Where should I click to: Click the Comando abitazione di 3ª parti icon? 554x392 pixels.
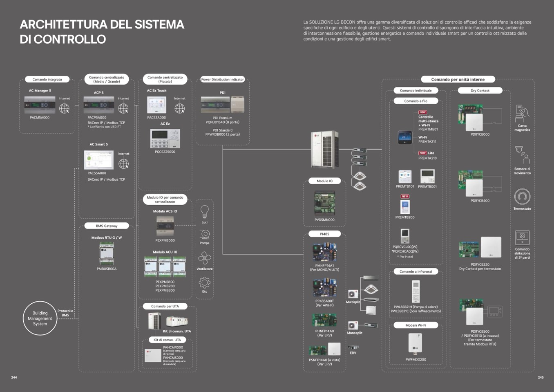pyautogui.click(x=522, y=237)
